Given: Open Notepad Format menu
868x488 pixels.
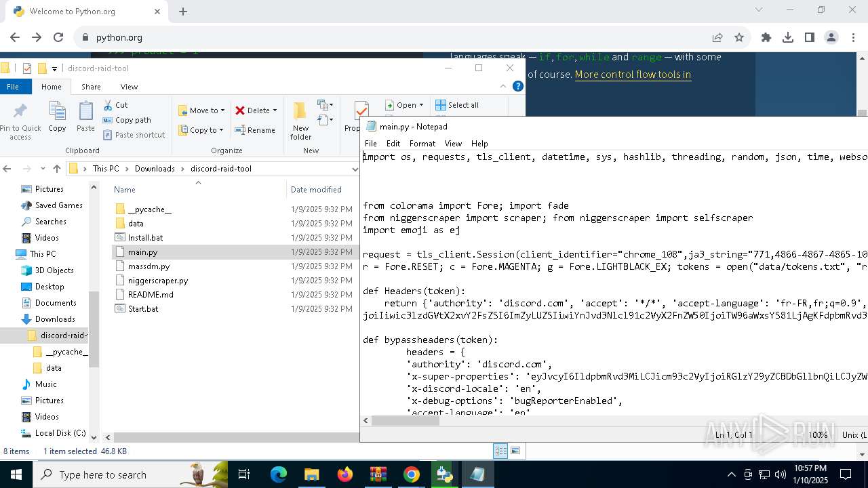Looking at the screenshot, I should pyautogui.click(x=422, y=144).
